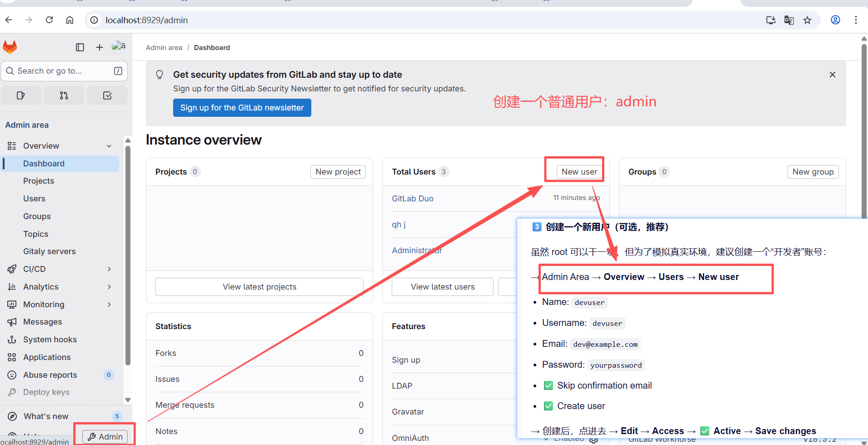Go to browser home page icon

pos(70,20)
